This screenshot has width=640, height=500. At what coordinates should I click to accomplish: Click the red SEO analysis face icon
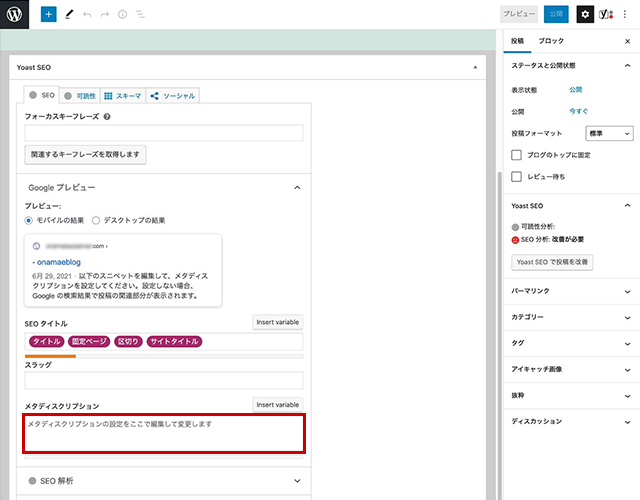click(515, 240)
